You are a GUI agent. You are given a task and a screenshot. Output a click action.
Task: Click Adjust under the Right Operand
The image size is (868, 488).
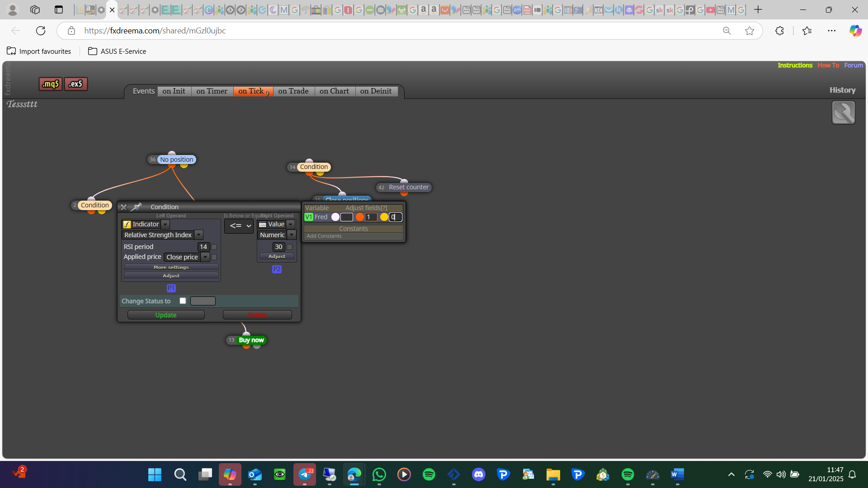[277, 257]
